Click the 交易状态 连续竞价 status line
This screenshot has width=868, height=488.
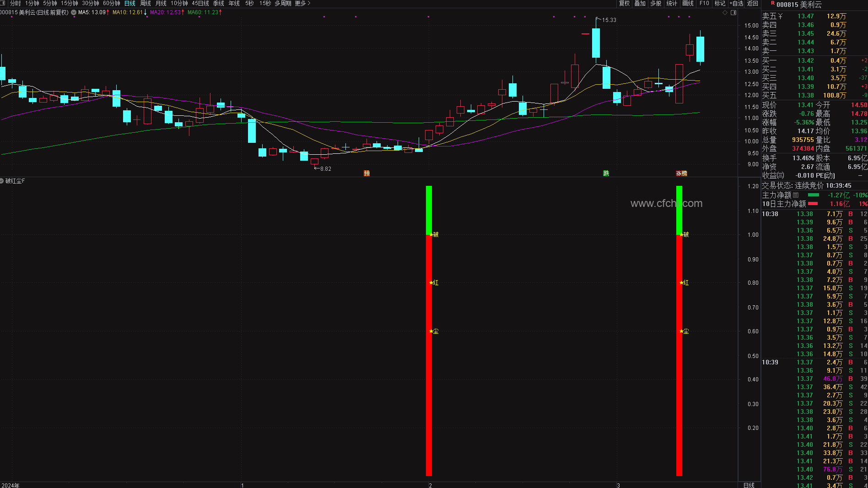[806, 185]
